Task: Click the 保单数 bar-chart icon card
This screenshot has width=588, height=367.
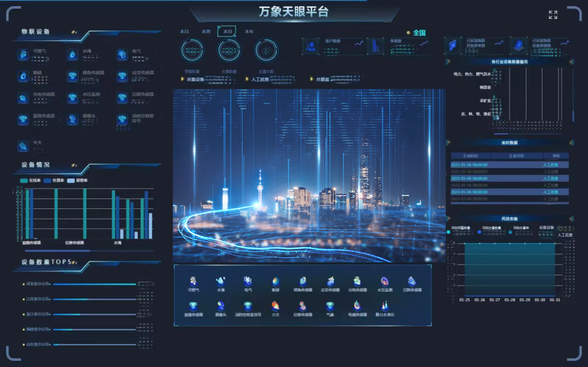Action: [375, 46]
